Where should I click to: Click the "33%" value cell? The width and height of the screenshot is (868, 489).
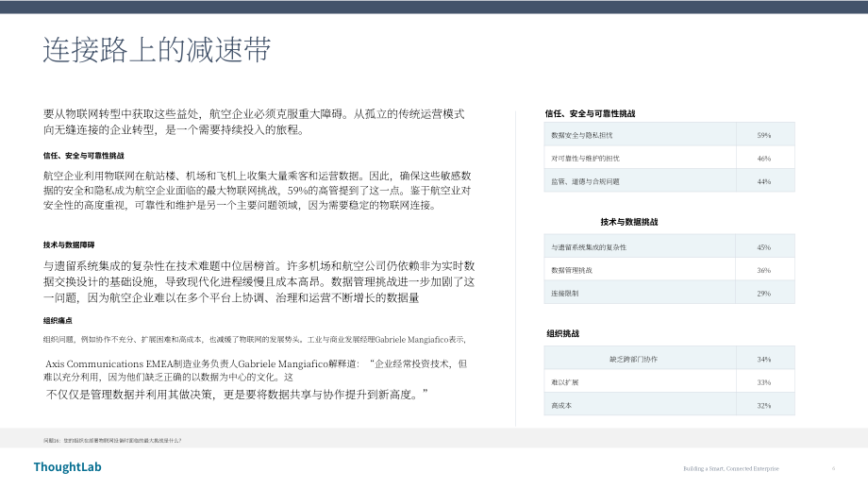point(765,381)
